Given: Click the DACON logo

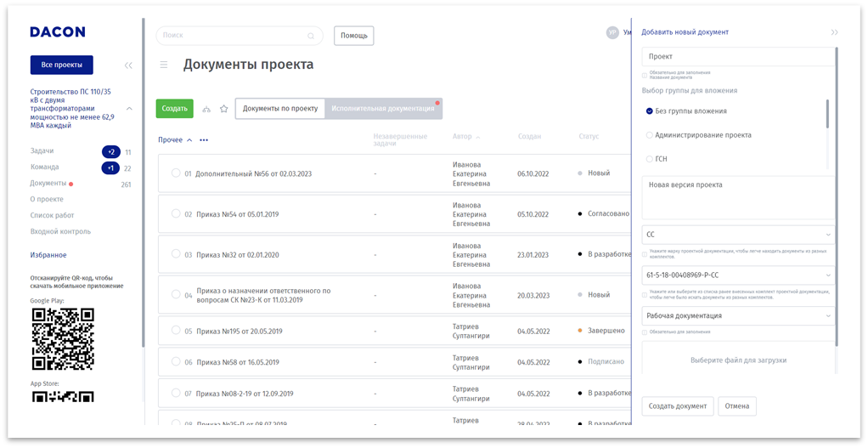Looking at the screenshot, I should click(x=58, y=32).
